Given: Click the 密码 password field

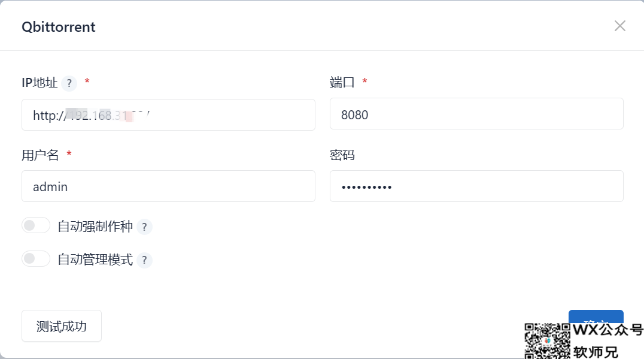Looking at the screenshot, I should click(x=476, y=186).
